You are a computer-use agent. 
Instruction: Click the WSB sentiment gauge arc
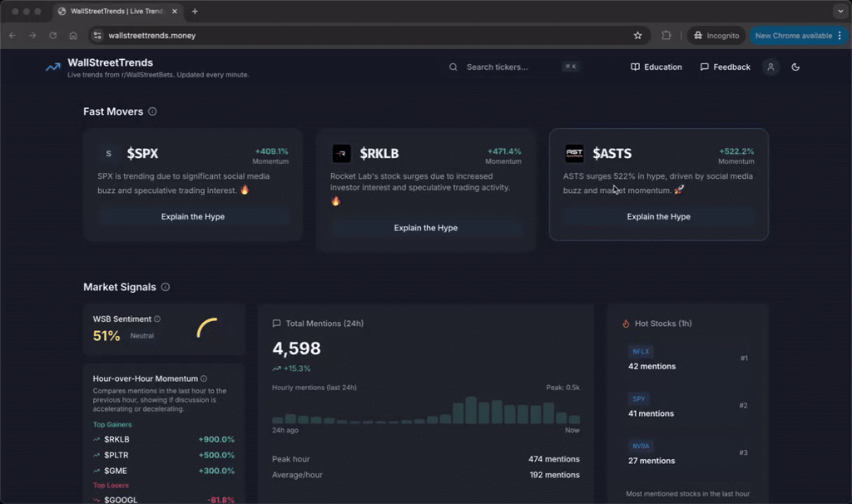207,328
